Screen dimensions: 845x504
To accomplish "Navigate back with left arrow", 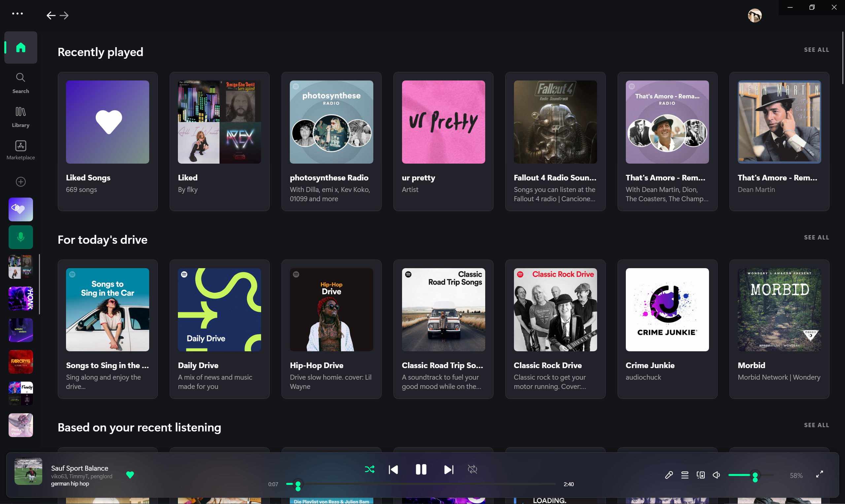I will pos(51,15).
